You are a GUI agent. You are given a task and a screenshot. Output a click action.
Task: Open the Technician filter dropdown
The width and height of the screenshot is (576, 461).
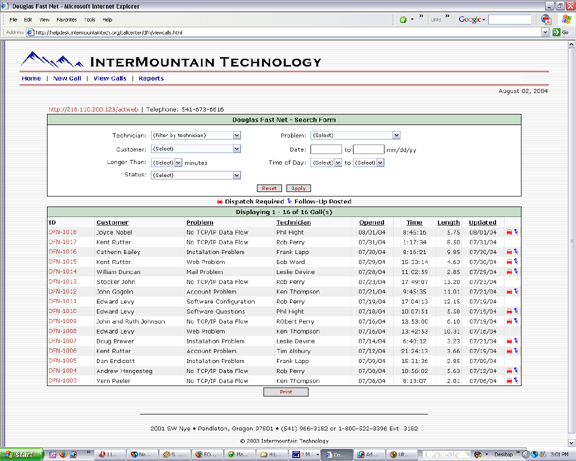click(x=237, y=136)
